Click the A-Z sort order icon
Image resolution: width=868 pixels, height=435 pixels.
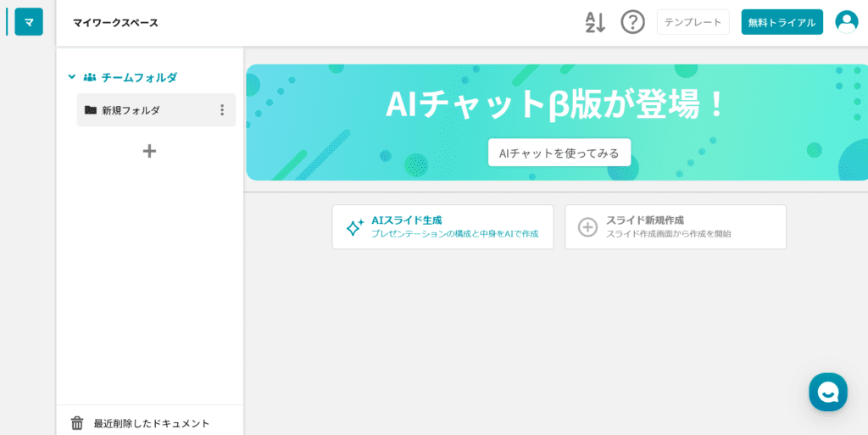tap(595, 22)
